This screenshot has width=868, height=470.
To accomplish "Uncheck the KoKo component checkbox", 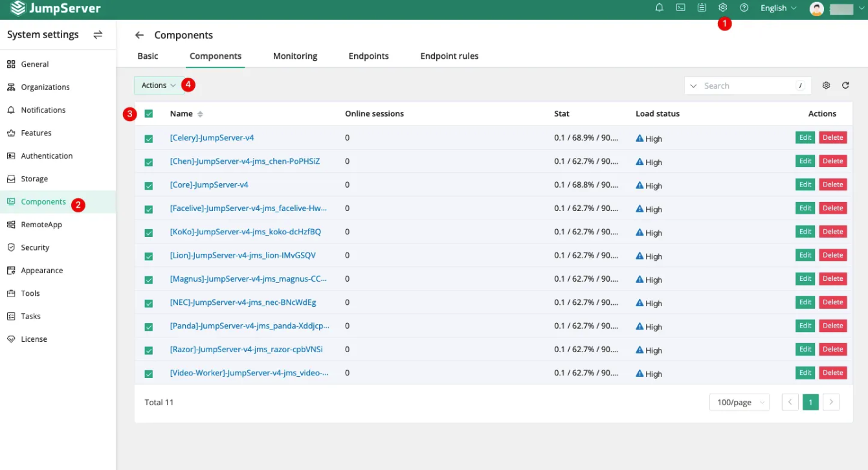I will pos(149,233).
